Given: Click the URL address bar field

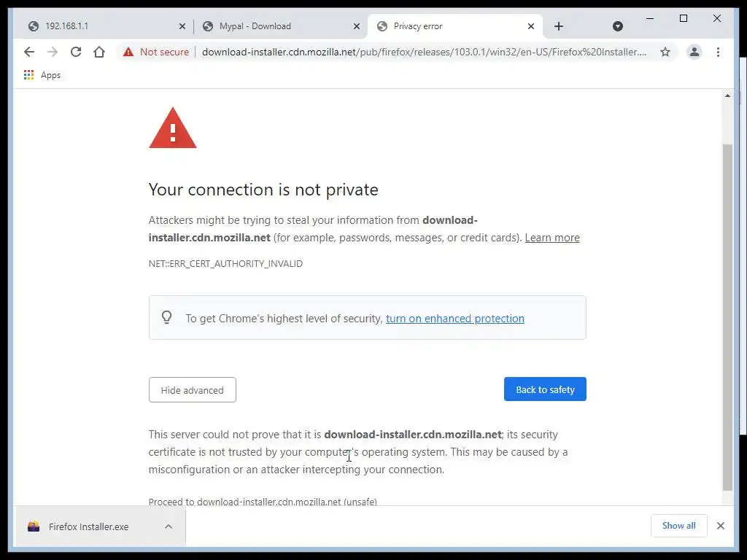Looking at the screenshot, I should 423,52.
